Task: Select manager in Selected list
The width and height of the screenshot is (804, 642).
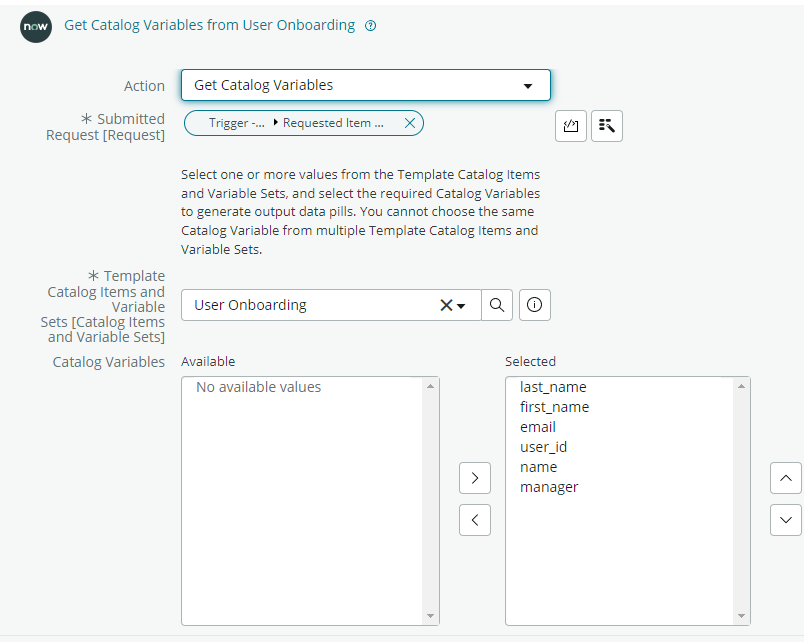Action: 549,487
